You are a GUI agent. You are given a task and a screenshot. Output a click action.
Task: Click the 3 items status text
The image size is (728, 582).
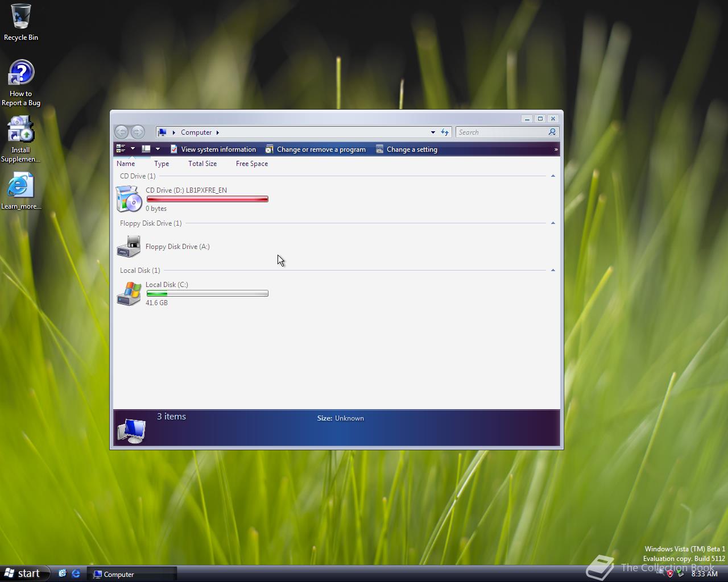[x=171, y=417]
